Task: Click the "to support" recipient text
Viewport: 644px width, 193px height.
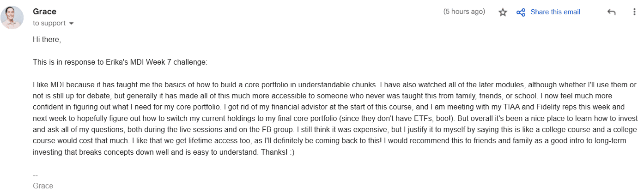Action: [x=49, y=23]
